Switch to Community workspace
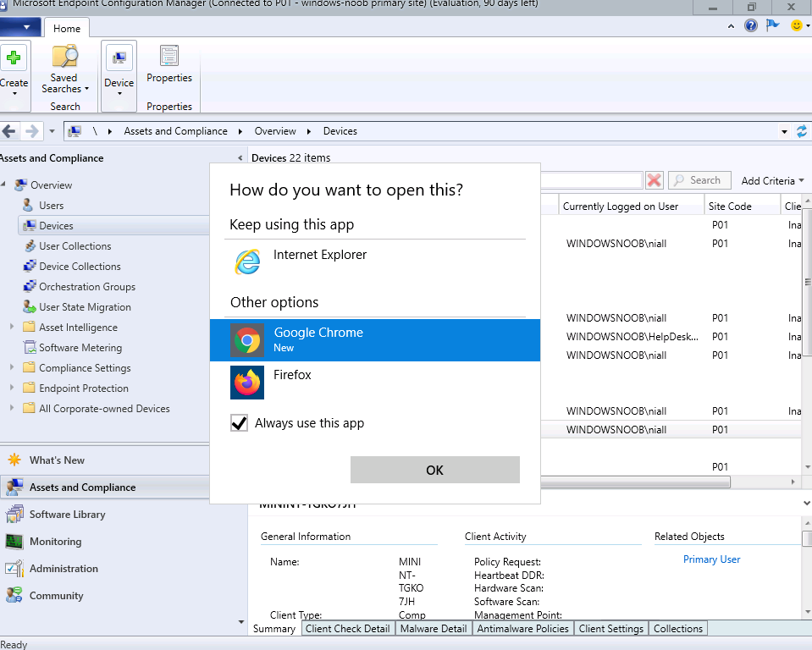 56,596
